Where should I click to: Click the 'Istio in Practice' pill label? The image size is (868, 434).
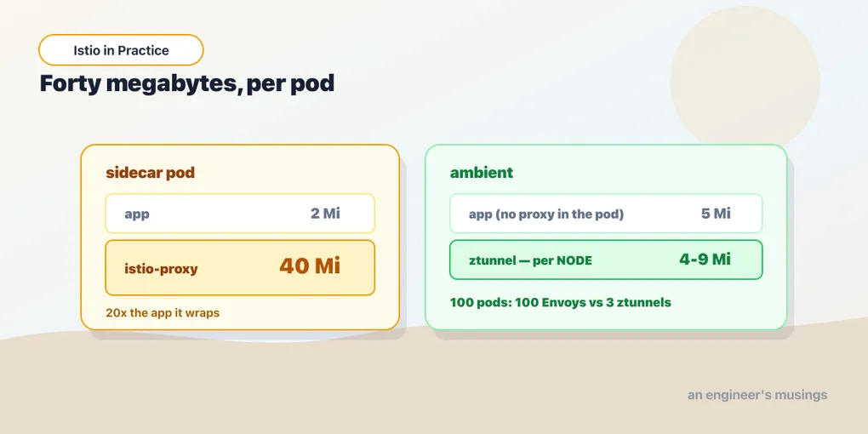point(121,50)
